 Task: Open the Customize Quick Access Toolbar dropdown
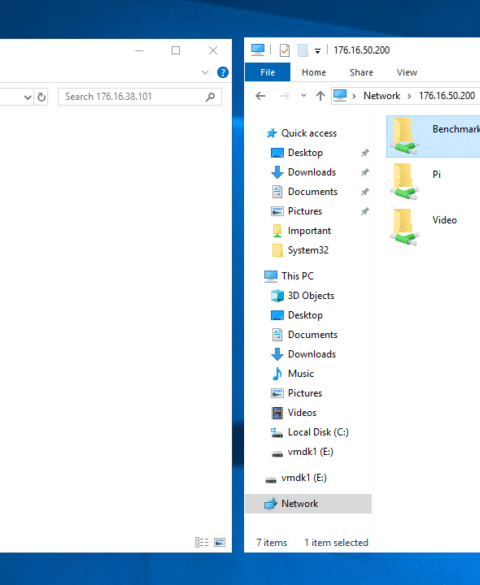click(317, 51)
